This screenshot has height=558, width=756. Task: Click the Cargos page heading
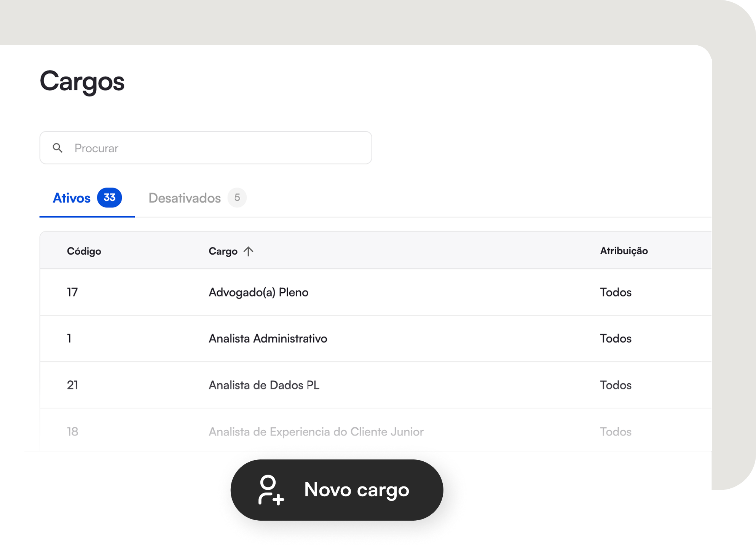point(82,81)
